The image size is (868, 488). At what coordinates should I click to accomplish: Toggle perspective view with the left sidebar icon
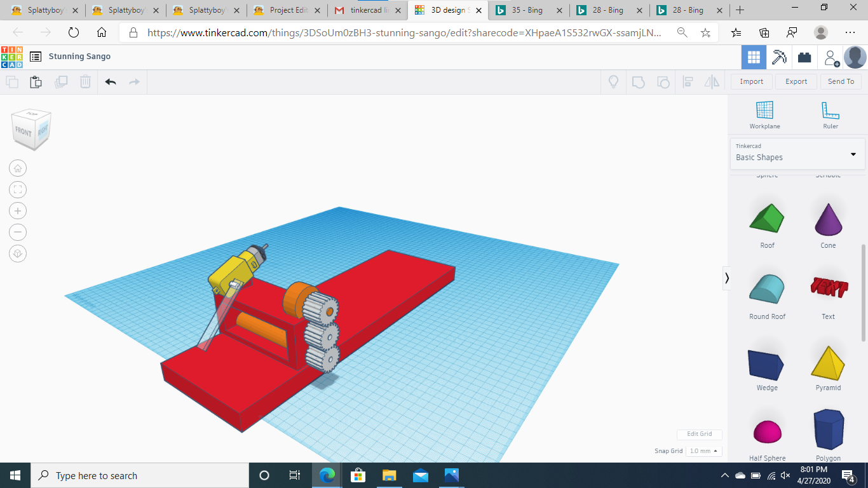pyautogui.click(x=18, y=253)
